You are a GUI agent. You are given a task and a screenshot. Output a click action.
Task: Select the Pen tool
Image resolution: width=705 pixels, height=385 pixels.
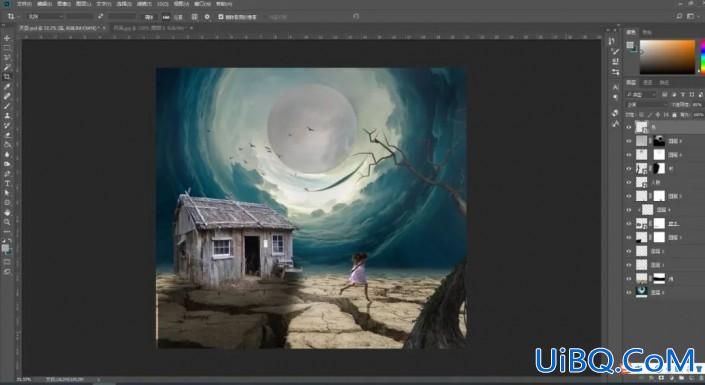pyautogui.click(x=7, y=174)
